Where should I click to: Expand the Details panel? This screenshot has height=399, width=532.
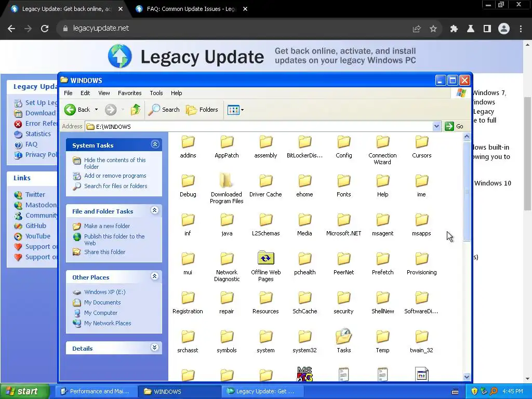[155, 348]
